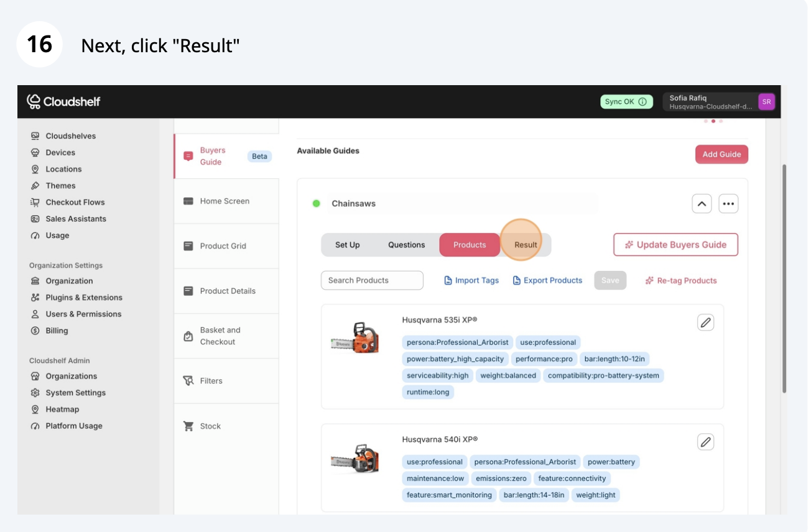
Task: Switch to the Questions tab
Action: coord(407,245)
